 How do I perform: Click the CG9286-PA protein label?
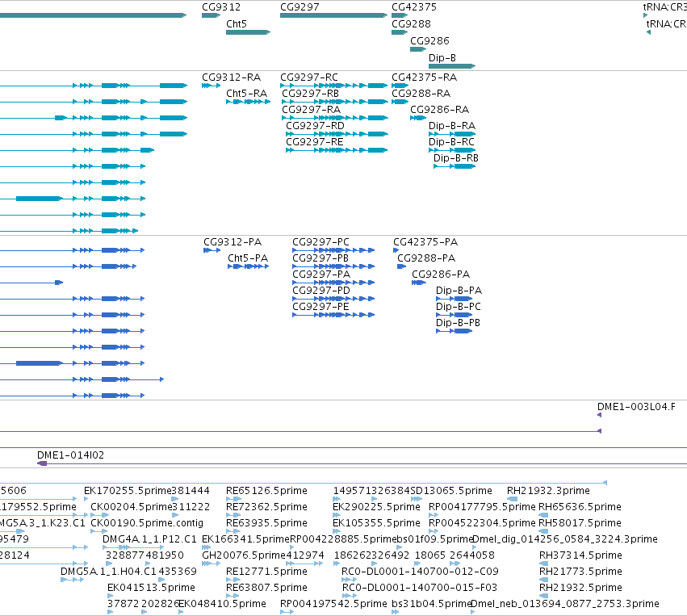(441, 274)
